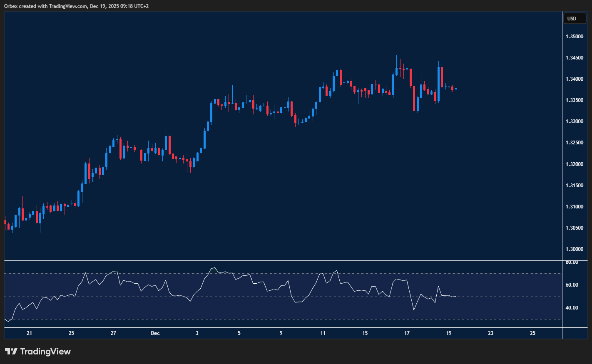Screen dimensions: 592x364
Task: Click date 19 on the time axis
Action: tap(449, 333)
